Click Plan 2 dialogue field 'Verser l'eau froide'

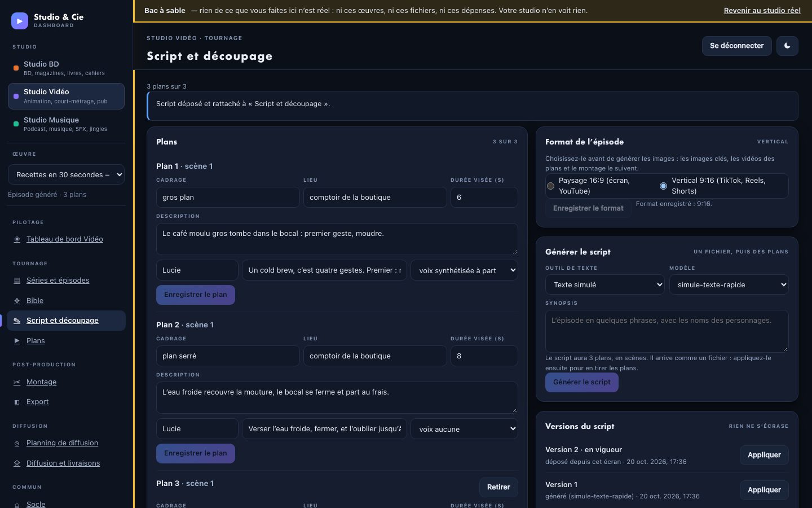coord(324,429)
